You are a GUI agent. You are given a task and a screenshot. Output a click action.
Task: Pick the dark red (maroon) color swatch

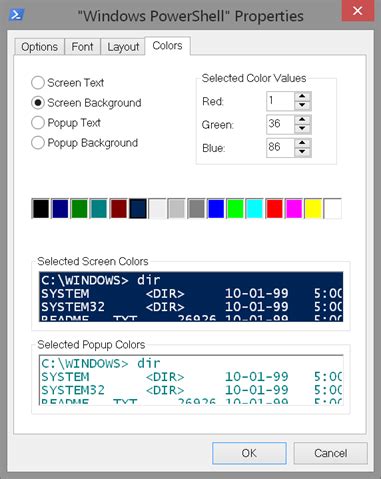tap(118, 209)
